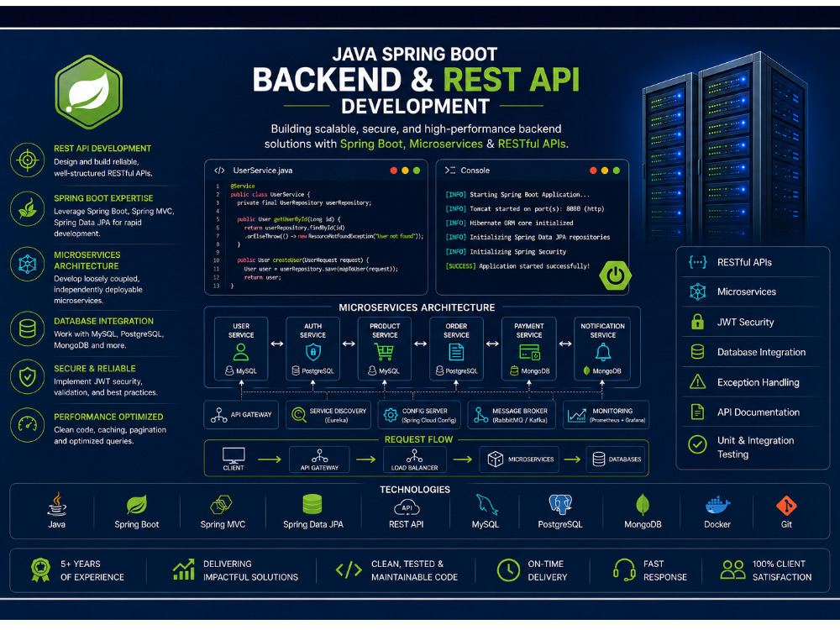
Task: Select the API Gateway box under microservices
Action: [241, 415]
